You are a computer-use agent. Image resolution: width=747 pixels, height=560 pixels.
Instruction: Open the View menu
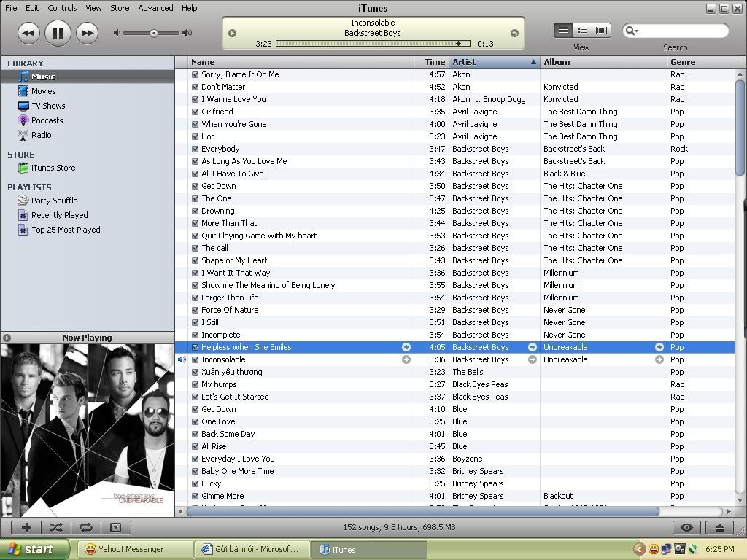click(93, 8)
